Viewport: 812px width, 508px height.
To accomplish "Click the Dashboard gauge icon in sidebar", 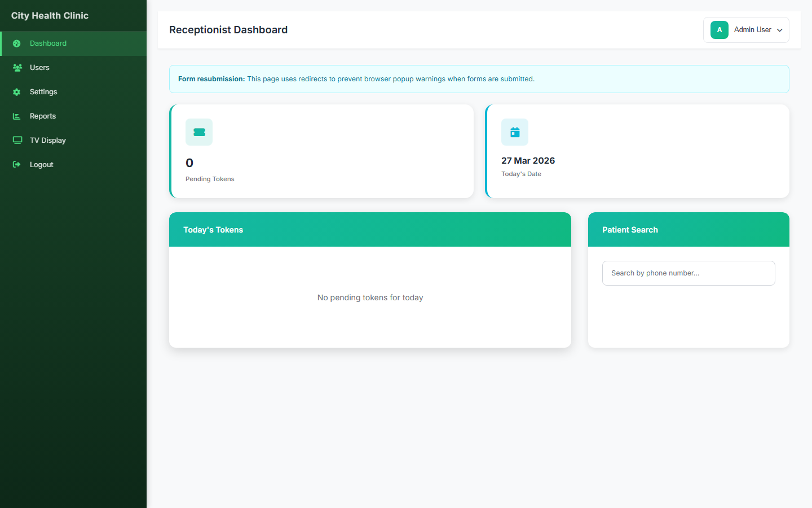I will click(x=17, y=43).
